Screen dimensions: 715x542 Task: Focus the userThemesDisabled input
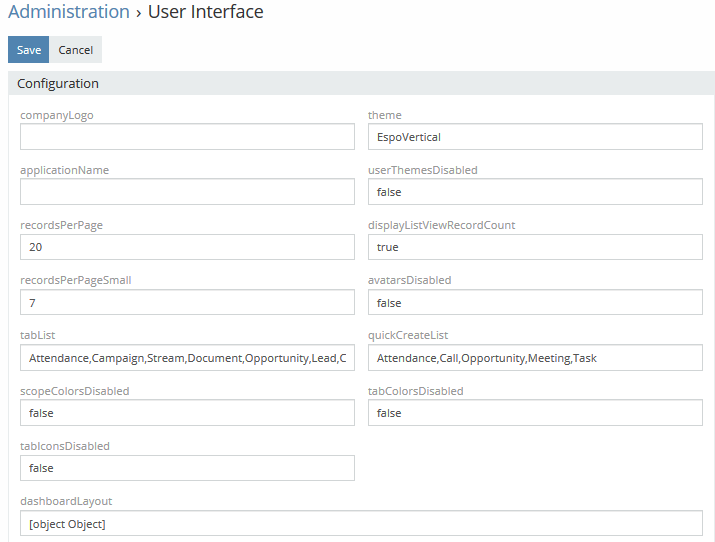pos(535,192)
